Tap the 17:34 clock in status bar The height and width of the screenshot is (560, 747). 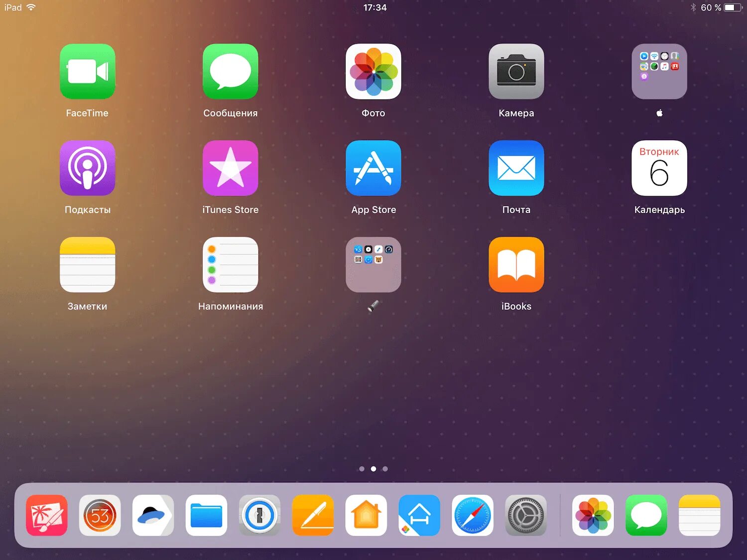(374, 7)
